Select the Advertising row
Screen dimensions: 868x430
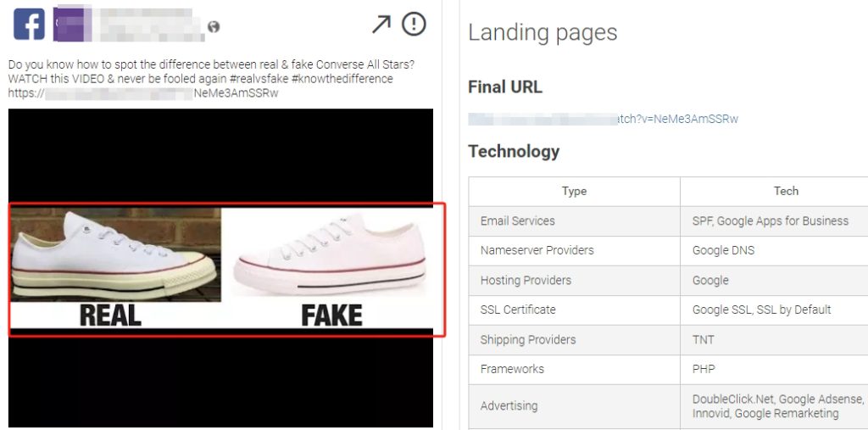pos(509,405)
